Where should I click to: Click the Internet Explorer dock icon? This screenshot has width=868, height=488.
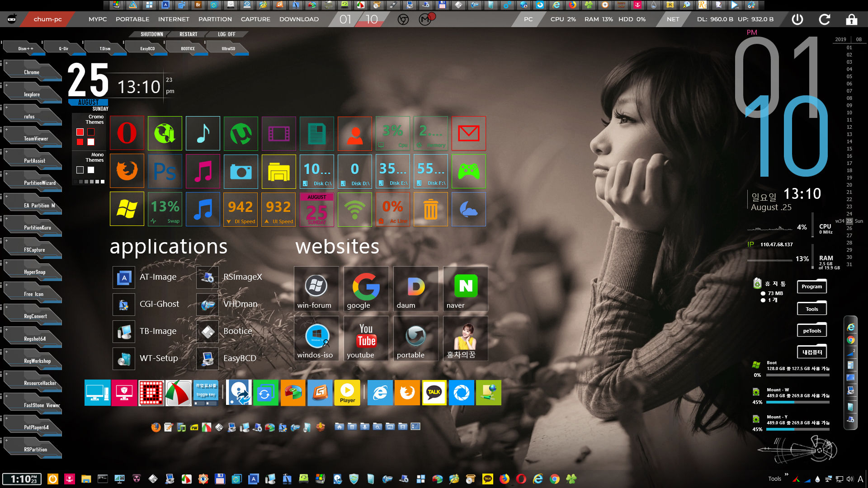pyautogui.click(x=380, y=393)
